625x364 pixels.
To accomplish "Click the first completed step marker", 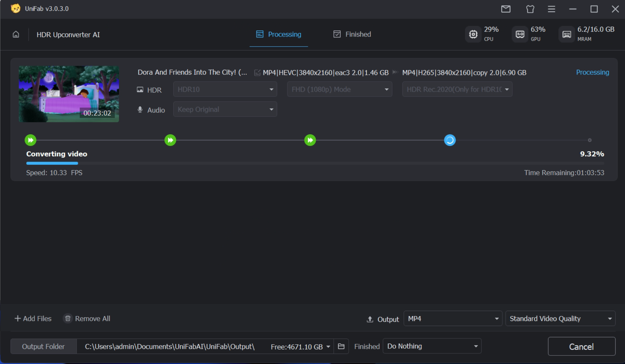I will tap(30, 140).
